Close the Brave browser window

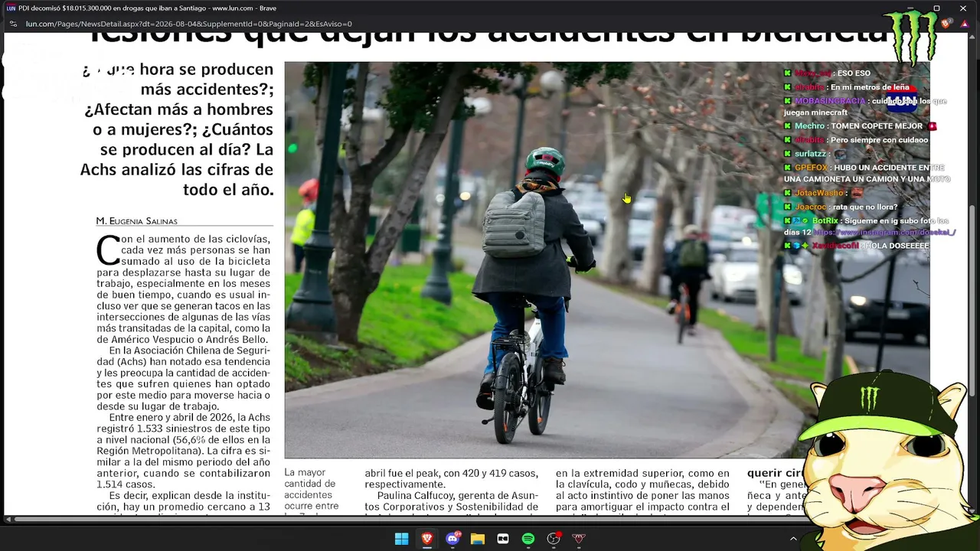[x=963, y=8]
